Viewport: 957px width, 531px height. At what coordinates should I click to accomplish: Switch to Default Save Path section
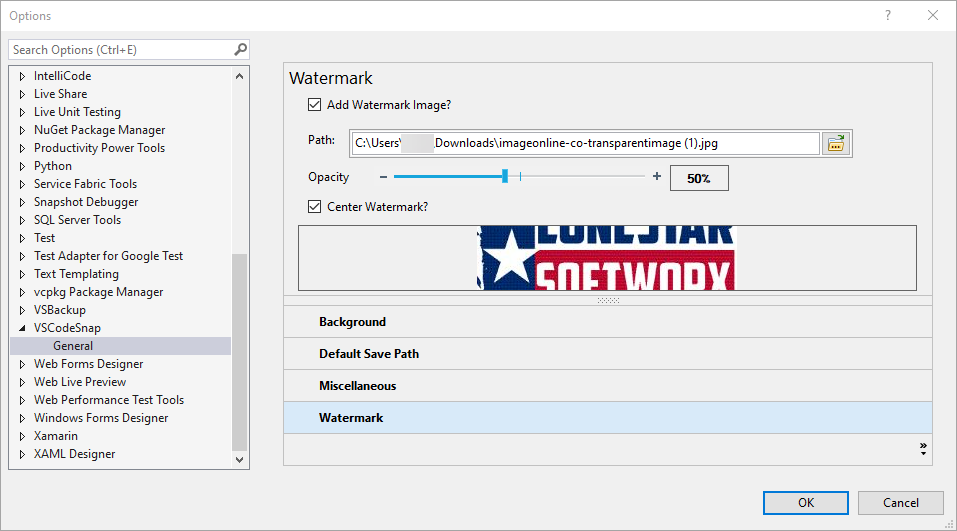(369, 354)
